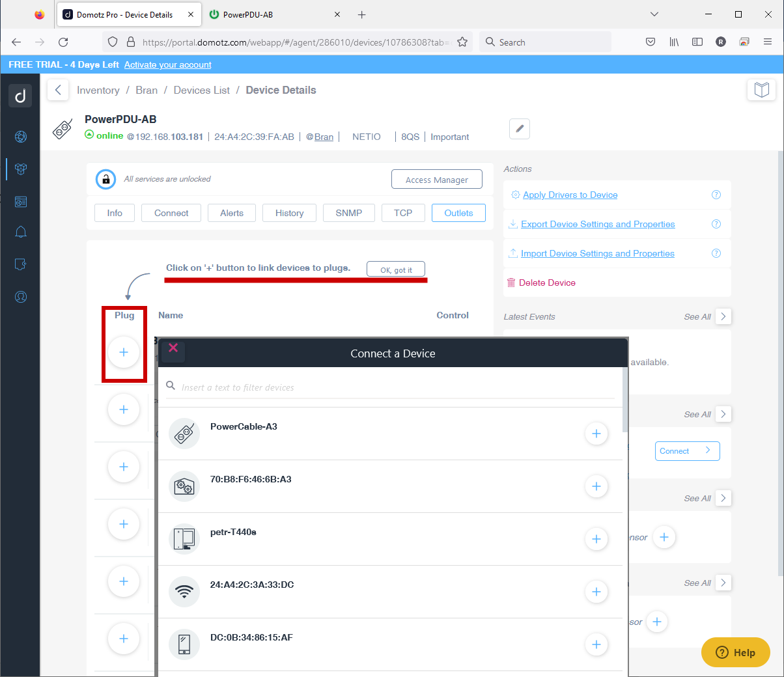Switch to the Connect tab
Viewport: 784px width, 677px height.
(x=171, y=213)
